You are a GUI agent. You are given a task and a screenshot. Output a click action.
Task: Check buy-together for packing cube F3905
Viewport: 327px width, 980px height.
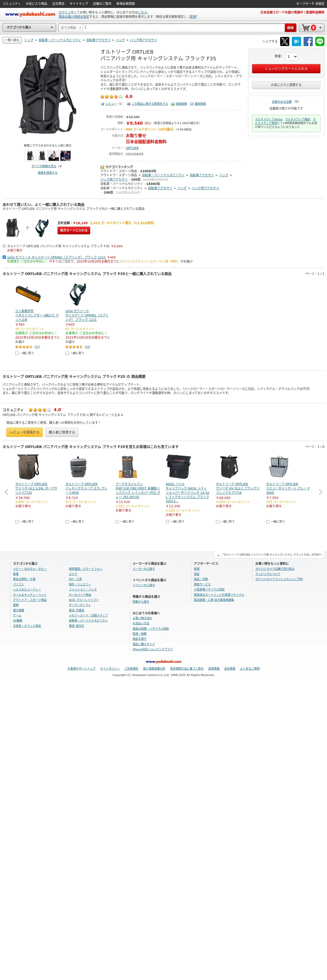[x=67, y=522]
